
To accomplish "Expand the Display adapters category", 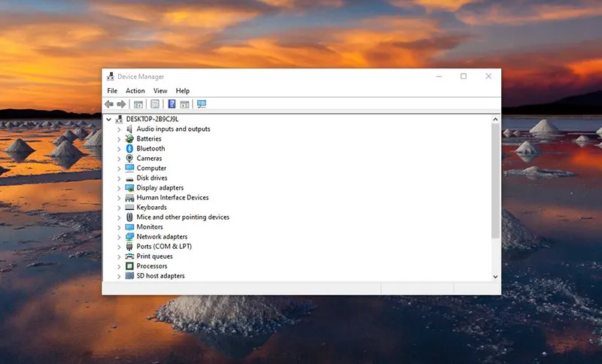I will click(x=119, y=188).
